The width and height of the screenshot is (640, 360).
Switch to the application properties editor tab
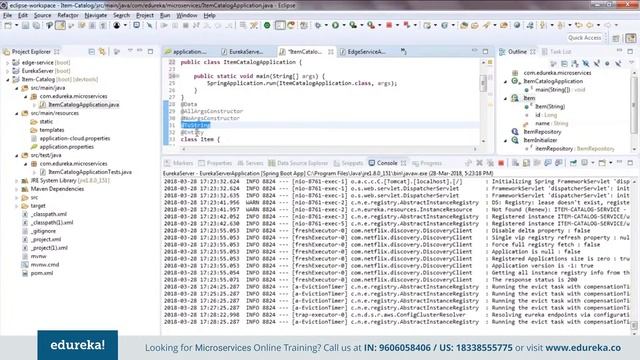(186, 52)
